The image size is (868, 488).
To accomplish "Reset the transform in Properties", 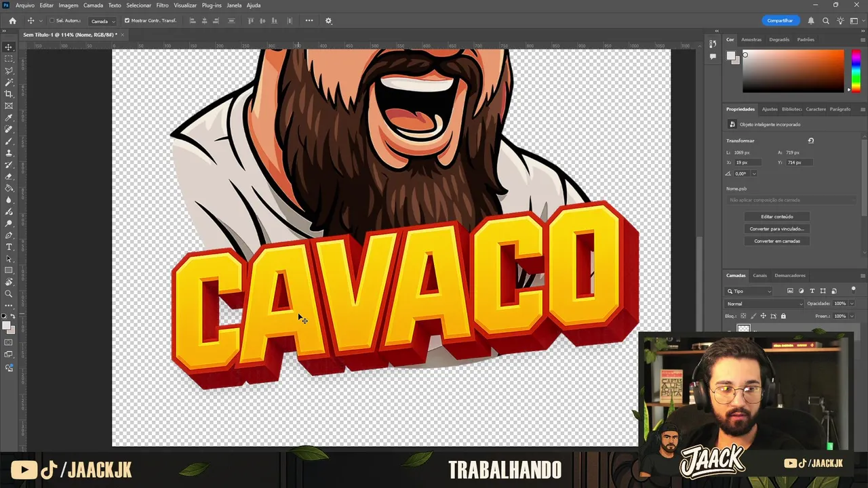I will (811, 140).
